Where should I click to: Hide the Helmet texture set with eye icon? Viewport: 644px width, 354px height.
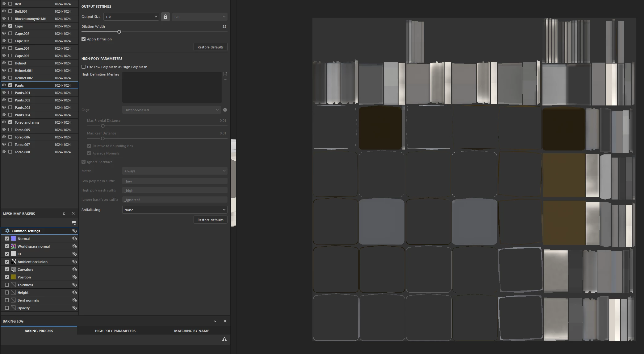point(4,63)
